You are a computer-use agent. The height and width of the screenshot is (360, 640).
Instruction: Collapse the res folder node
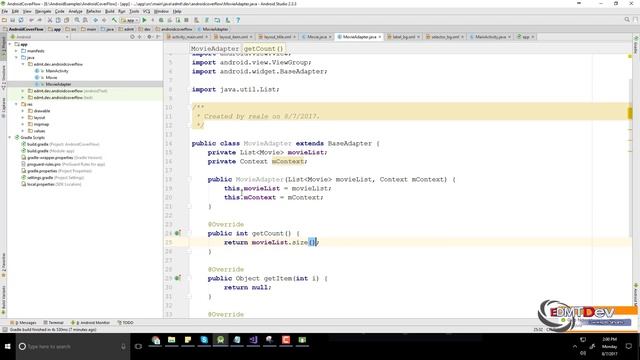17,104
